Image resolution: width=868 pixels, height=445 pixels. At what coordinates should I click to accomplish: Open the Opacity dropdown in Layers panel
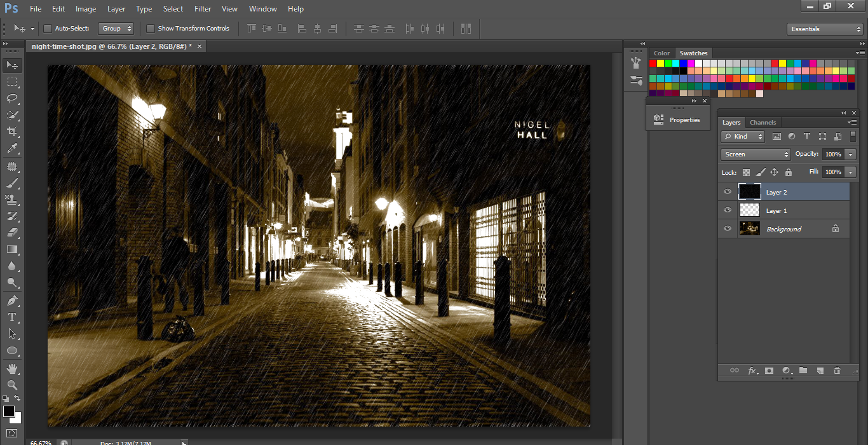pos(851,154)
